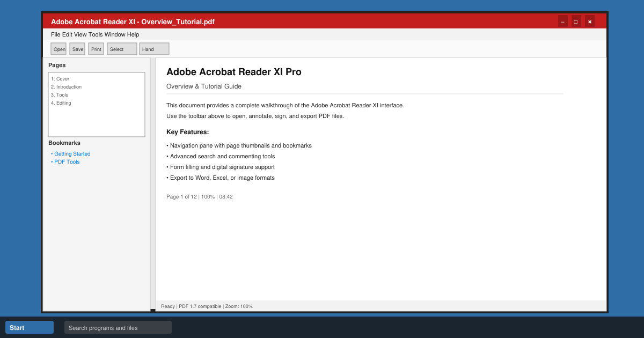Click the window title 'Overview_Tutorial.pdf'
The width and height of the screenshot is (644, 338).
(178, 22)
